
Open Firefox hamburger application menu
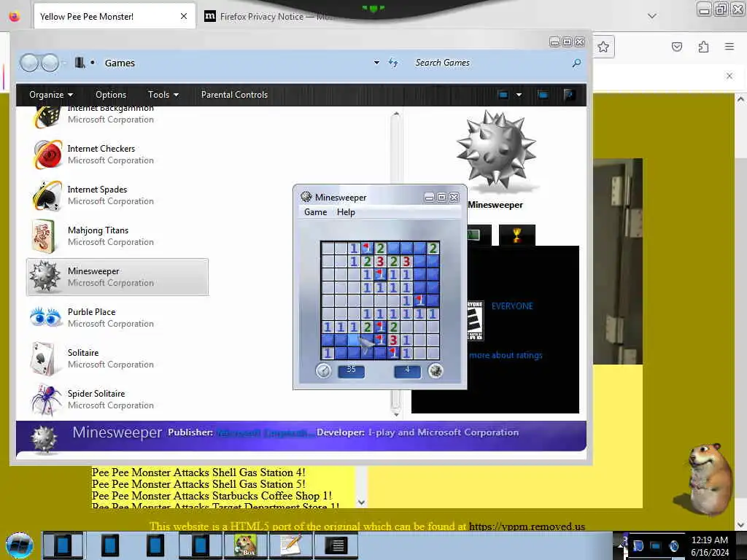(729, 47)
